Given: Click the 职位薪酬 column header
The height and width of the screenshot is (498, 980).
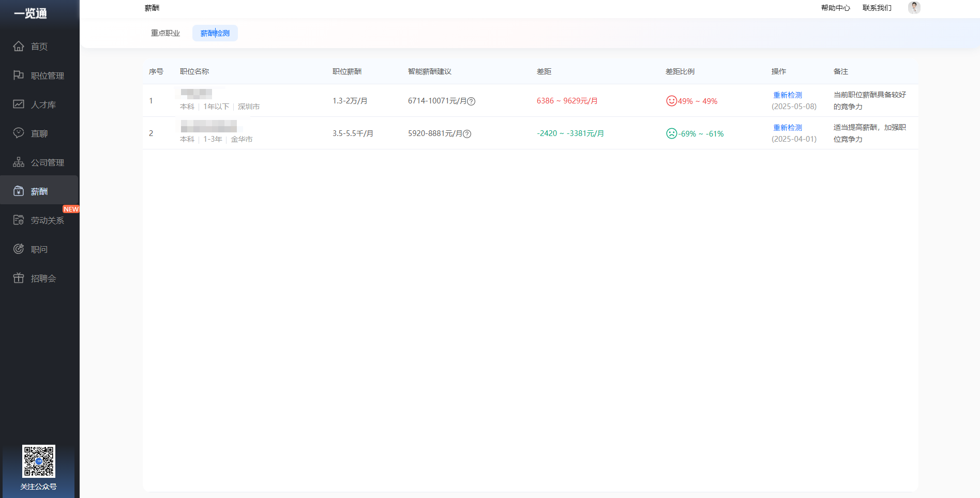Looking at the screenshot, I should click(x=347, y=71).
